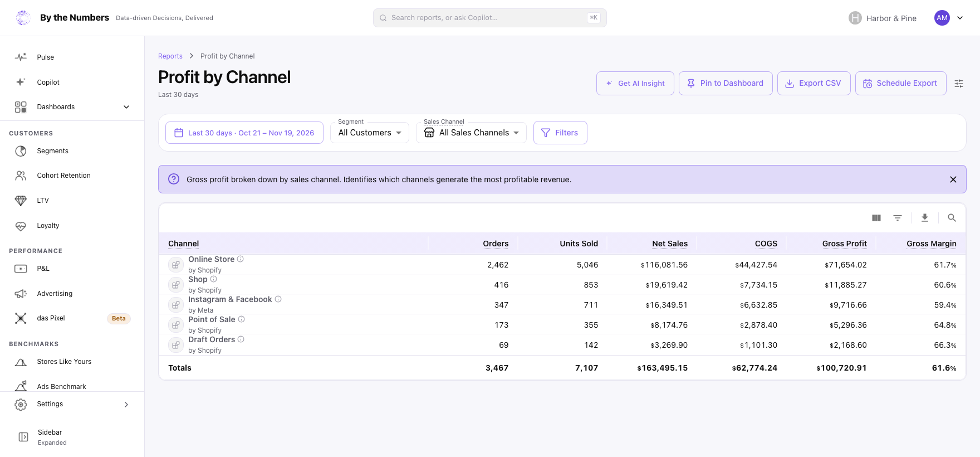Click the Shop channel info icon
Screen dimensions: 980x457
pos(214,279)
